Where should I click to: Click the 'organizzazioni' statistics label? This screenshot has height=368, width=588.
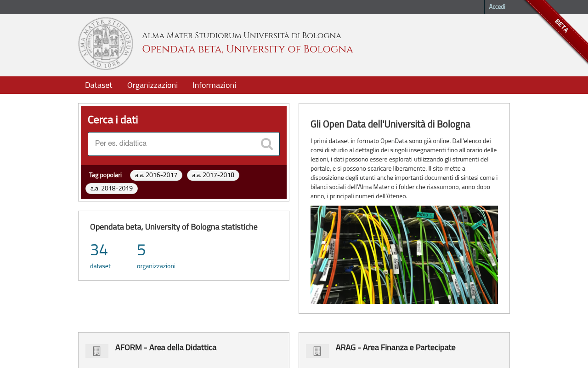[156, 266]
